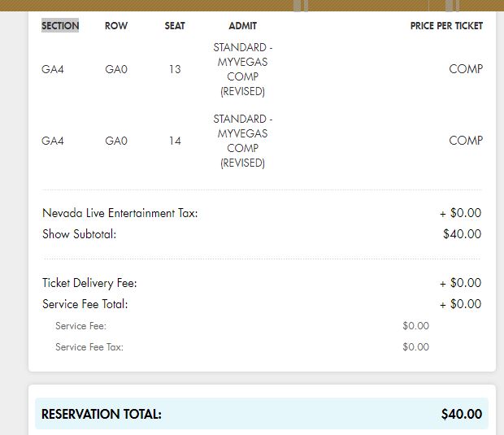Image resolution: width=504 pixels, height=435 pixels.
Task: Click admit type text for seat 13
Action: (242, 69)
